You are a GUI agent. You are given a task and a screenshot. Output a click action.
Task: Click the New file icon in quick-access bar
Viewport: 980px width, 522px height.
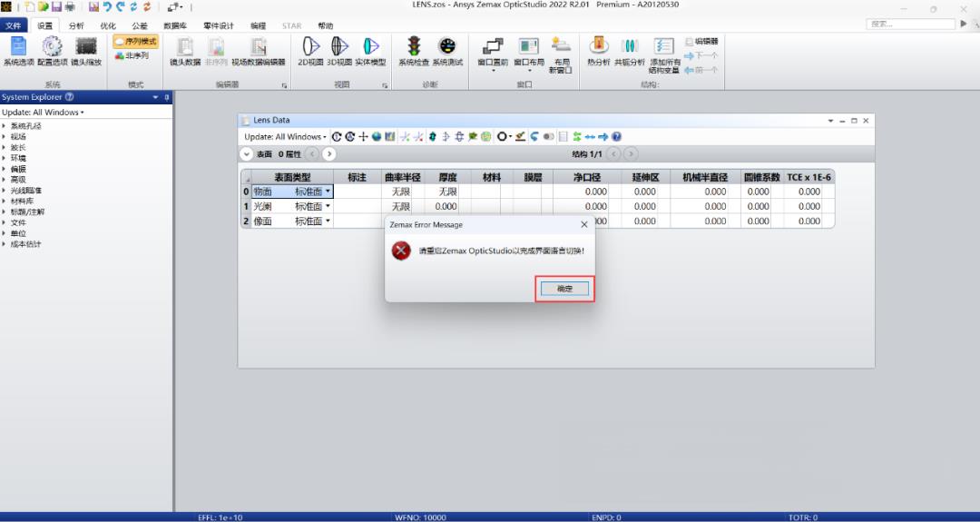tap(29, 7)
